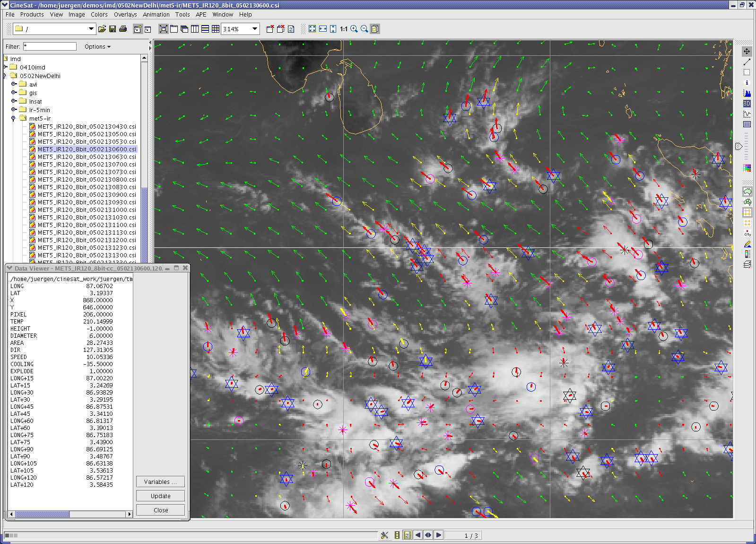This screenshot has height=544, width=756.
Task: Open the color palette grid icon
Action: tap(747, 168)
